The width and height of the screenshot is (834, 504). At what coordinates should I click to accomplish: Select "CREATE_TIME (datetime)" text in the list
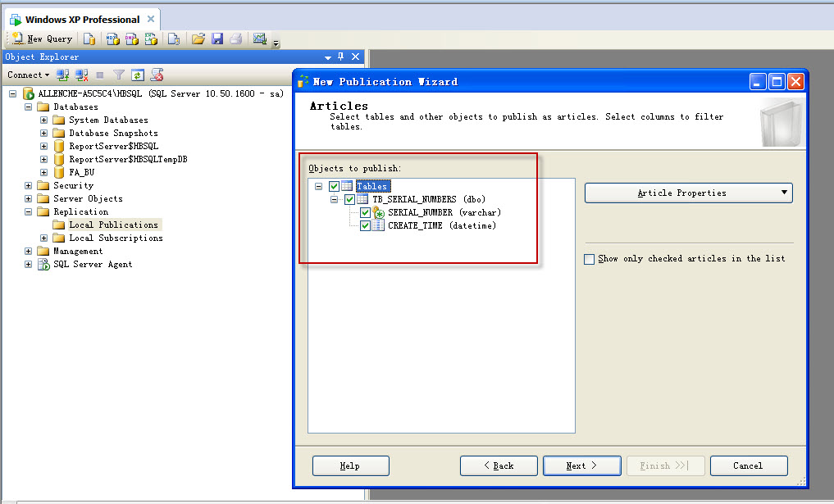pyautogui.click(x=442, y=225)
